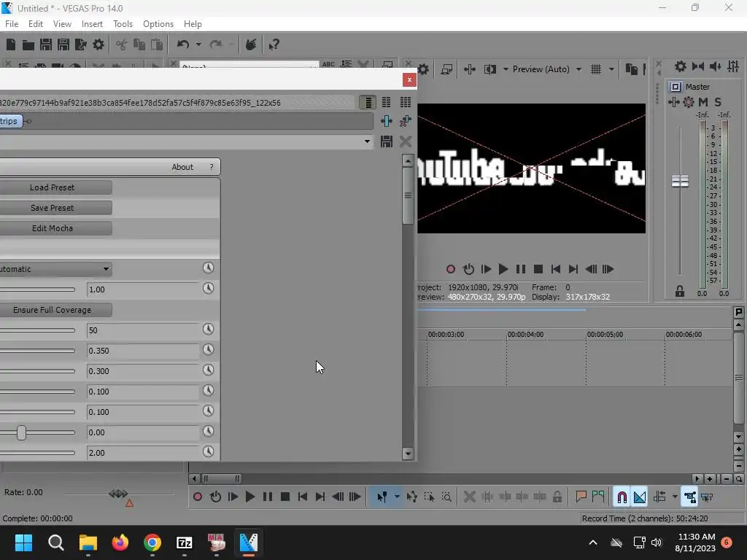Toggle dim output speaker icon
Image resolution: width=747 pixels, height=560 pixels.
pyautogui.click(x=716, y=66)
